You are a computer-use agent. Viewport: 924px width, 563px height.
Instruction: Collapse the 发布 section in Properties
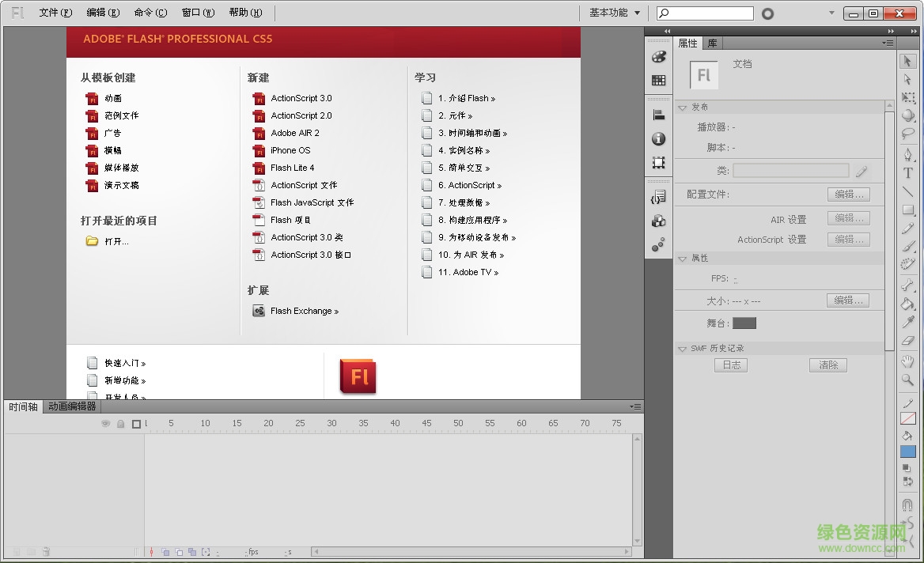[683, 107]
